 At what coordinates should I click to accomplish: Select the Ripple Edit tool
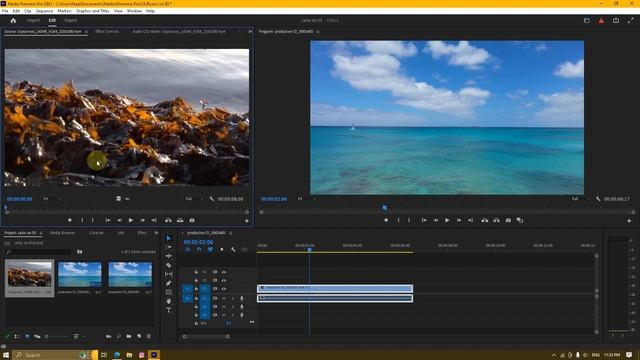coord(169,256)
